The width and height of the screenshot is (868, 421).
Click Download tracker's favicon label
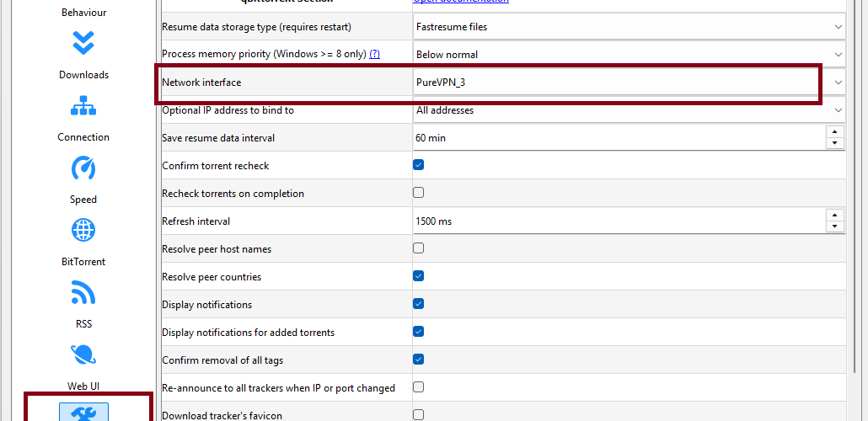click(222, 415)
